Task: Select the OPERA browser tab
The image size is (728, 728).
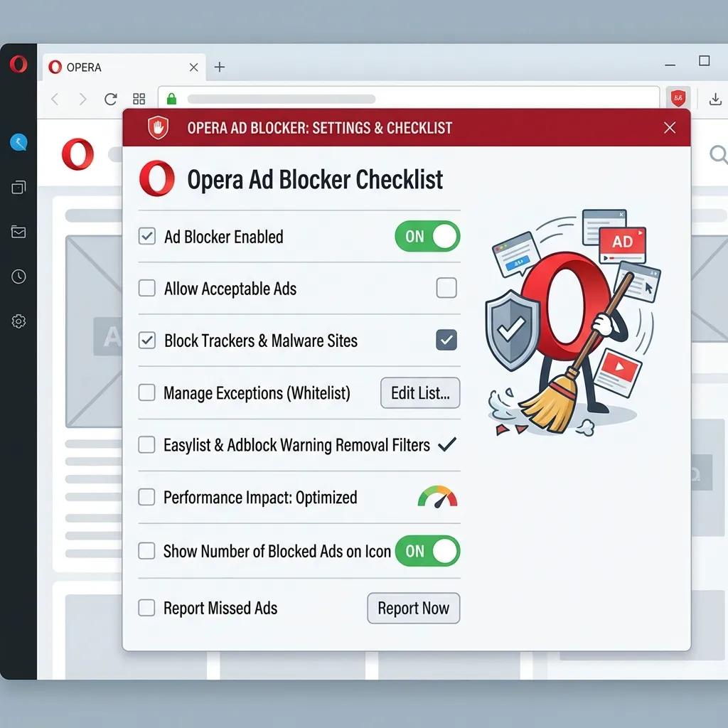Action: click(124, 68)
